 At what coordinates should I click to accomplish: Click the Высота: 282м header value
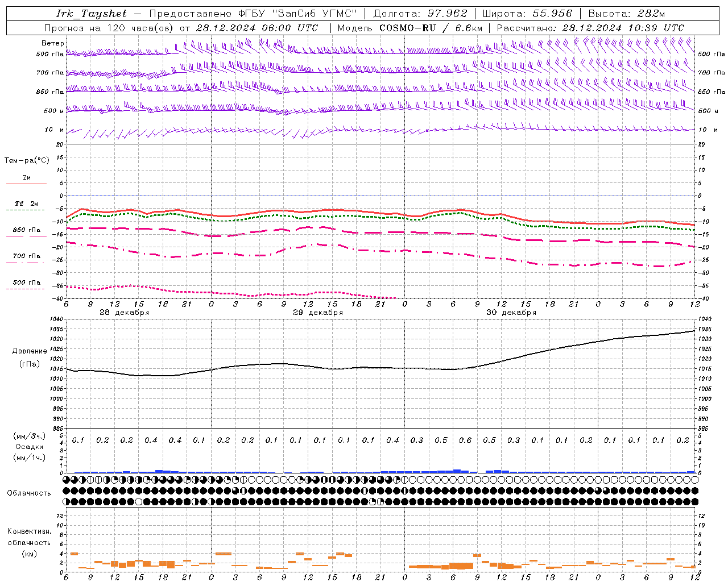coord(627,14)
